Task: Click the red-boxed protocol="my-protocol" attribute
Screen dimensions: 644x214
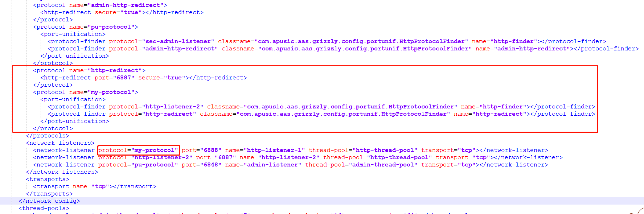Action: (x=138, y=150)
